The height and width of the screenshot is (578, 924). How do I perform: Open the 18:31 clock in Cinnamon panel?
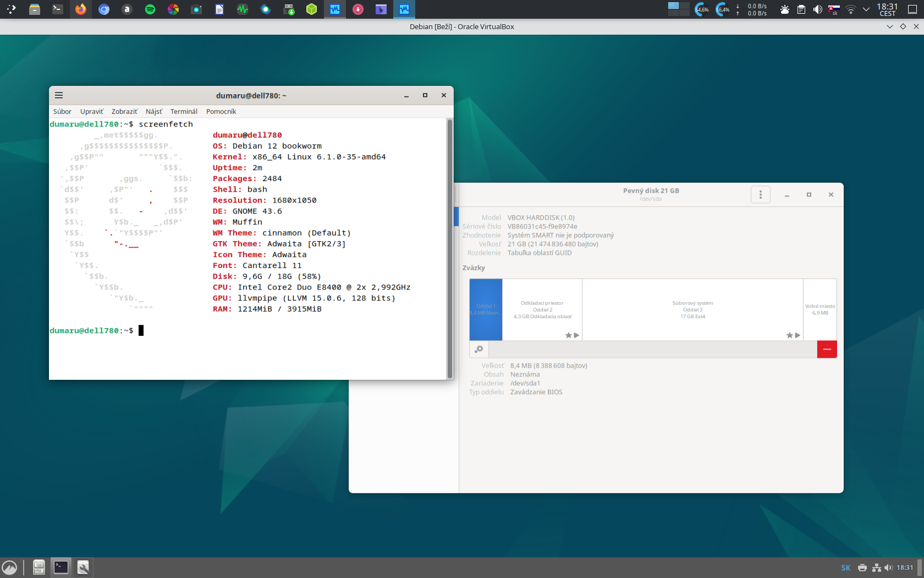905,568
